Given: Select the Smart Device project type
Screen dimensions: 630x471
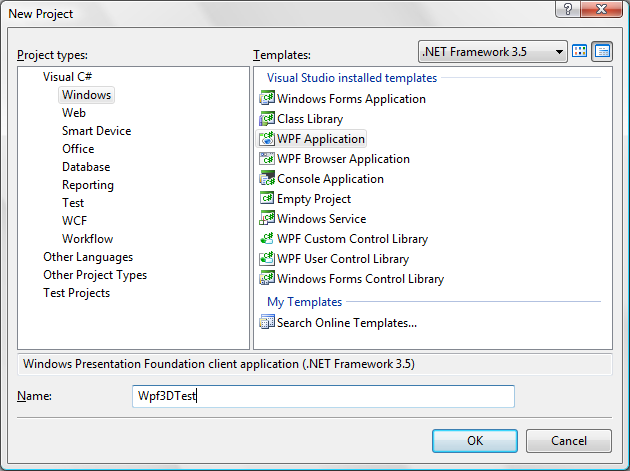Looking at the screenshot, I should point(96,131).
